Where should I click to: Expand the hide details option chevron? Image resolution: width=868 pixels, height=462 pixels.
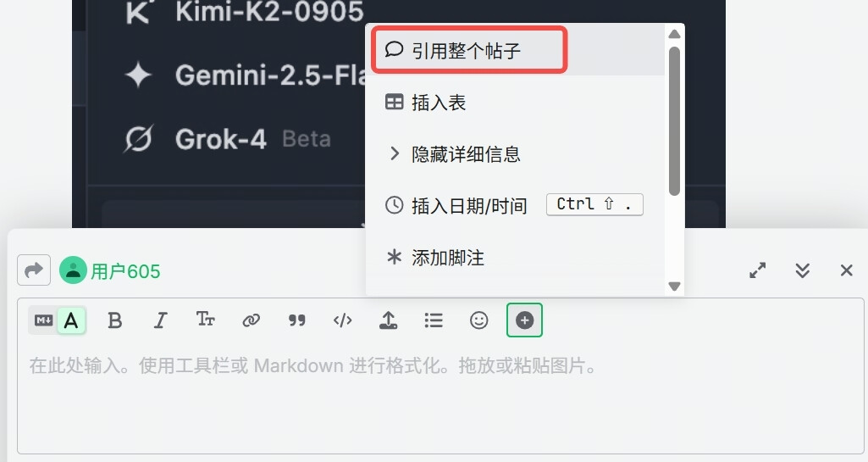(394, 153)
